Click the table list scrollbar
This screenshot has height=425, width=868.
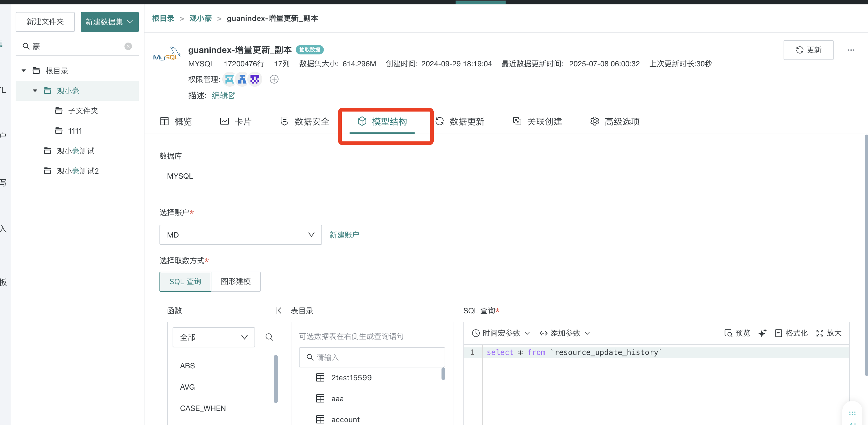tap(443, 374)
